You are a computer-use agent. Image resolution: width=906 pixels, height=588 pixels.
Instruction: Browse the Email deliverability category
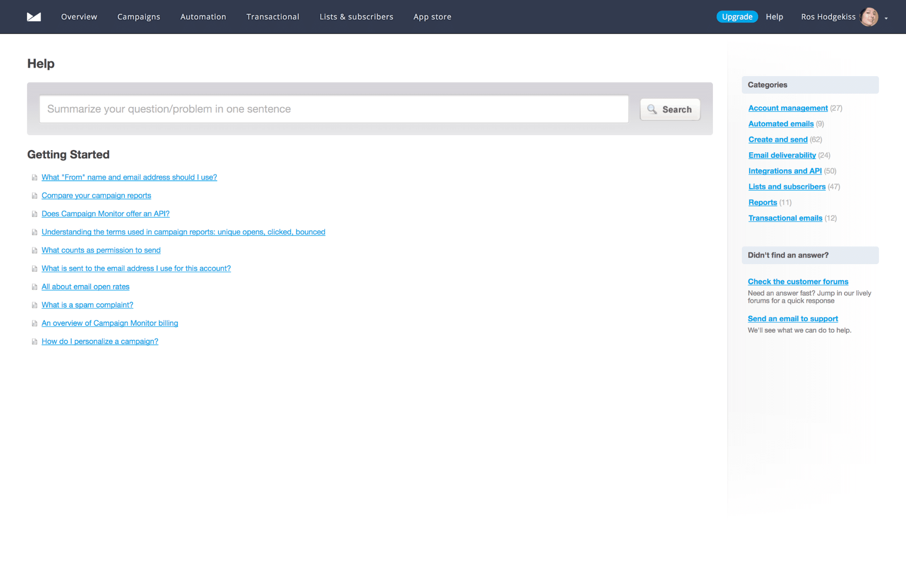(782, 155)
